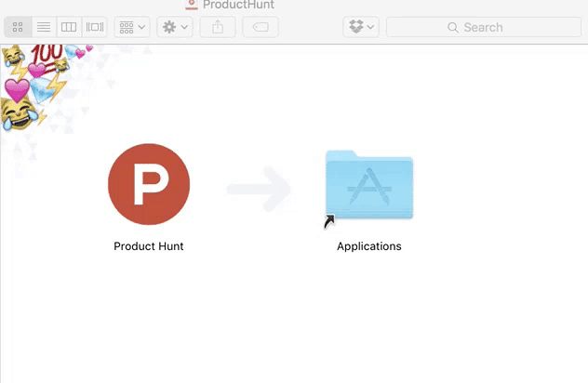Click the ProductHunt title disk icon
Viewport: 588px width, 383px height.
click(192, 5)
